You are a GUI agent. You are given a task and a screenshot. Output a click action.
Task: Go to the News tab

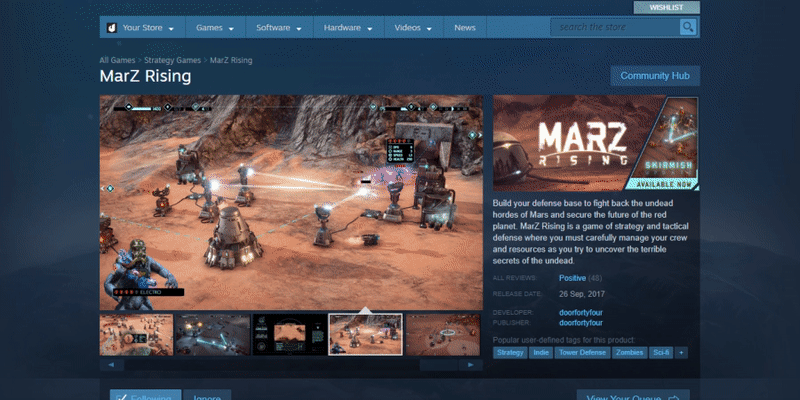click(465, 28)
